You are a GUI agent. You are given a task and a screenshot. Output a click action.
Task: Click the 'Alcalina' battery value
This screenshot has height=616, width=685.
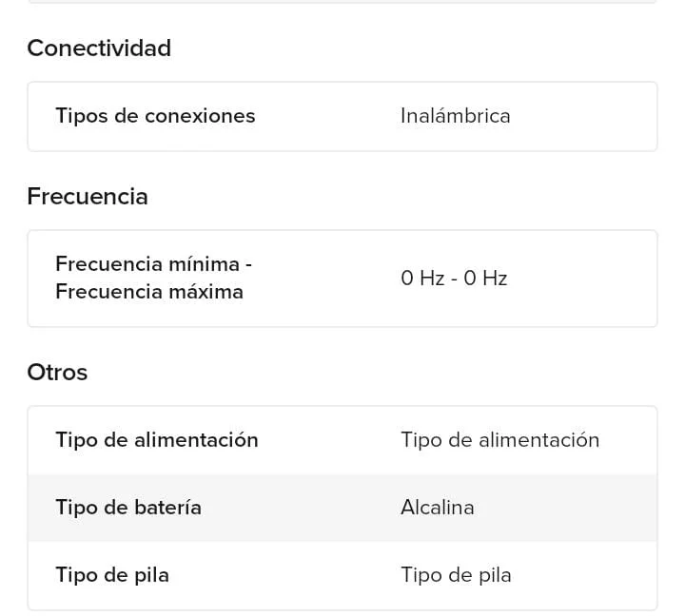[x=437, y=508]
